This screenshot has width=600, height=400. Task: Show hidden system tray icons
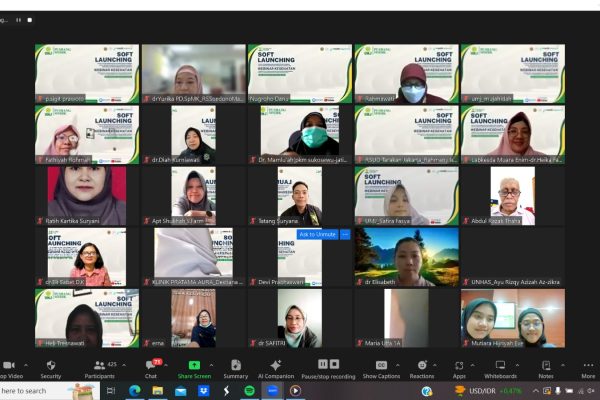pos(536,391)
